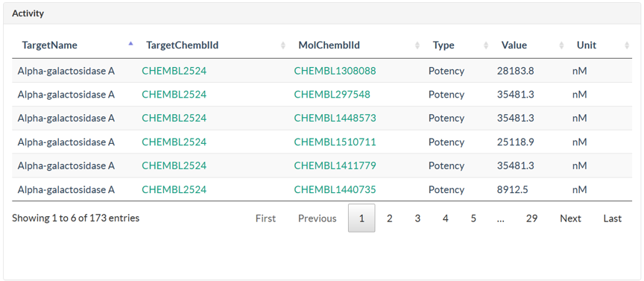
Task: Open CHEMBL1308088 molecule link
Action: [335, 71]
